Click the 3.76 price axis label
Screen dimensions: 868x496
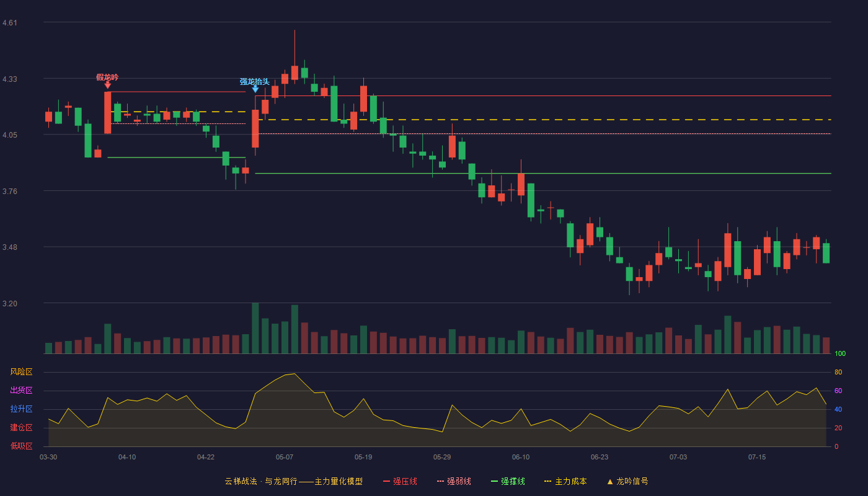[x=10, y=192]
